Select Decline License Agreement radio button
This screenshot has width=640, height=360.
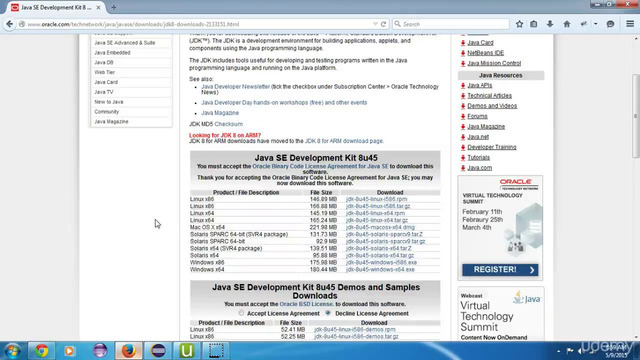tap(328, 313)
